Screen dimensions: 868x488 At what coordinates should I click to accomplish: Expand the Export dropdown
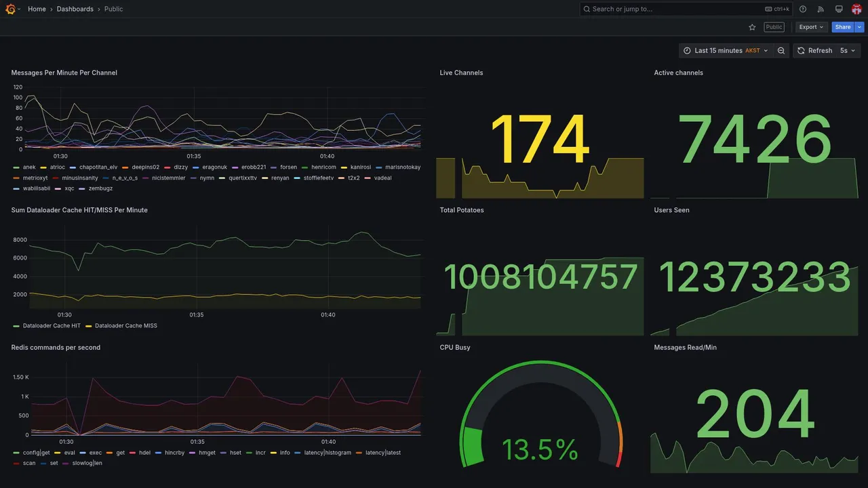click(x=811, y=27)
